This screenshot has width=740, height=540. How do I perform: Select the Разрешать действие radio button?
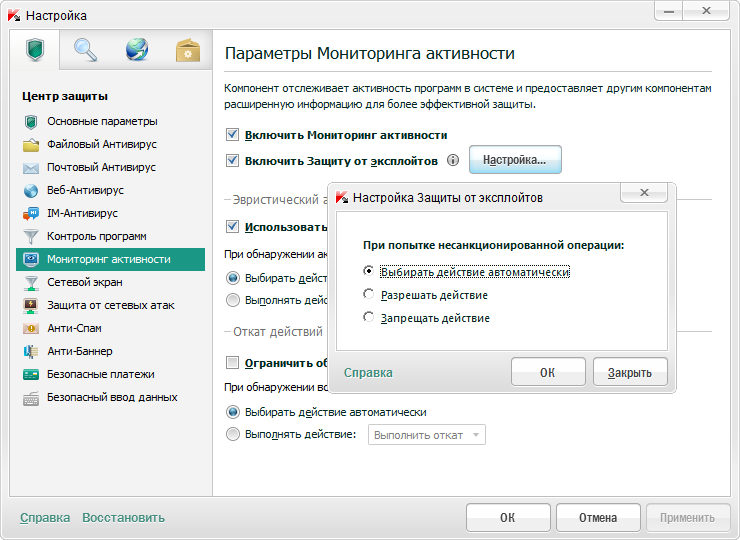[368, 294]
